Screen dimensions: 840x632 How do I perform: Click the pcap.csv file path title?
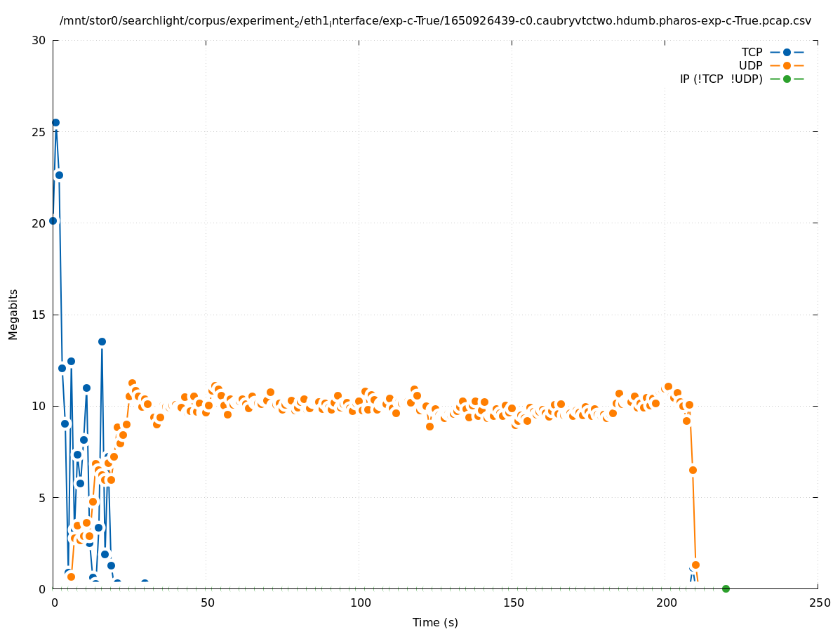(x=435, y=21)
